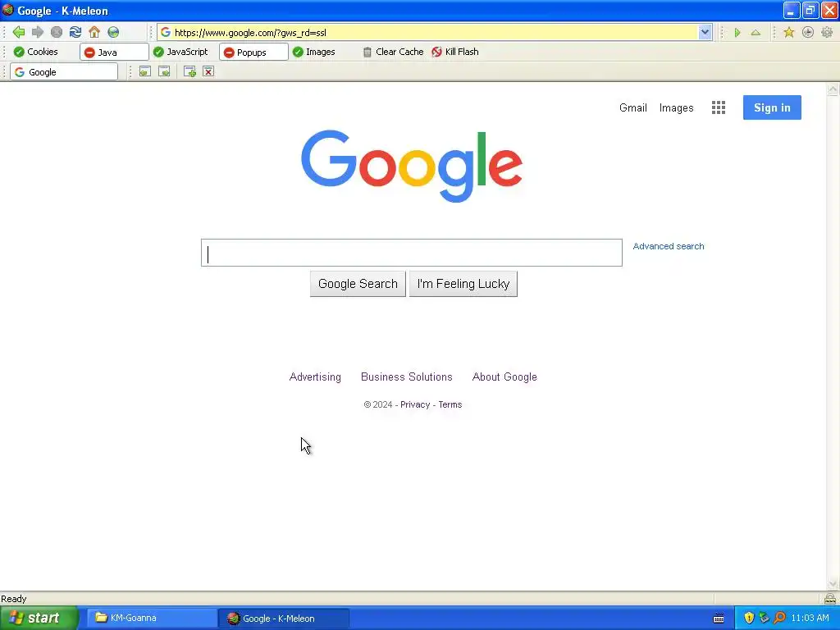
Task: Open the Advertising link
Action: [315, 377]
